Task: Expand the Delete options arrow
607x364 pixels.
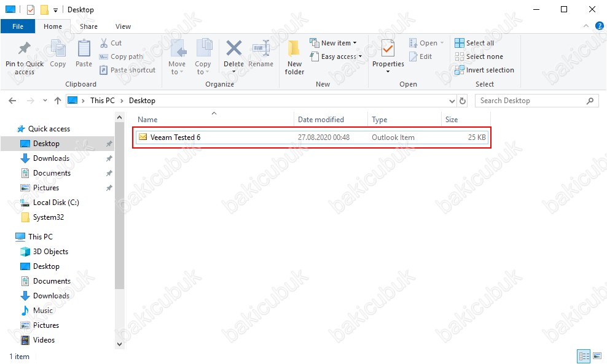Action: tap(234, 72)
